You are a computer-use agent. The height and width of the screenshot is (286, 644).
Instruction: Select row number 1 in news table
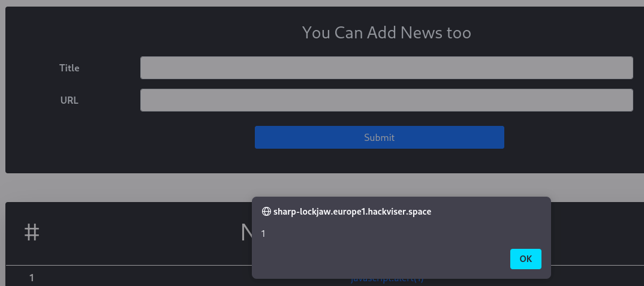tap(32, 278)
